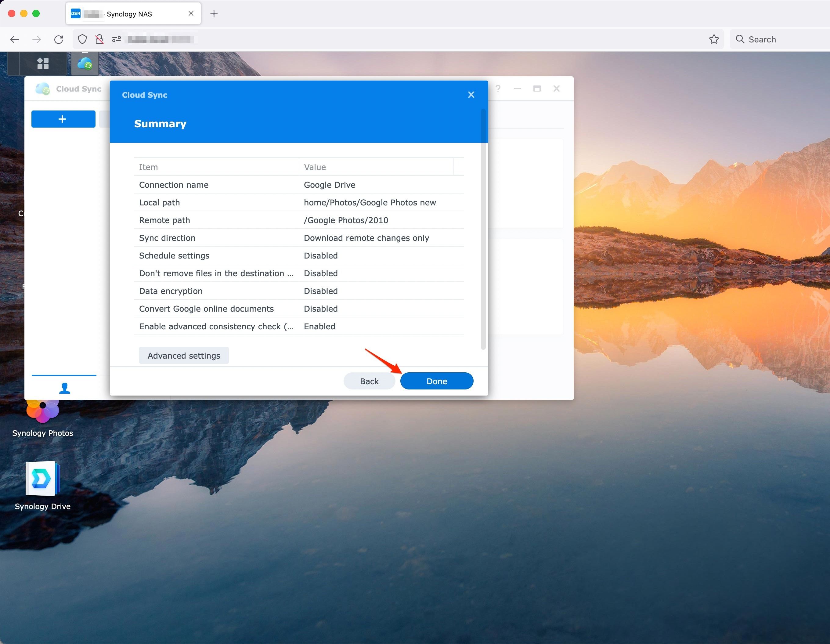This screenshot has height=644, width=830.
Task: Open DSM help via the question mark
Action: tap(498, 89)
